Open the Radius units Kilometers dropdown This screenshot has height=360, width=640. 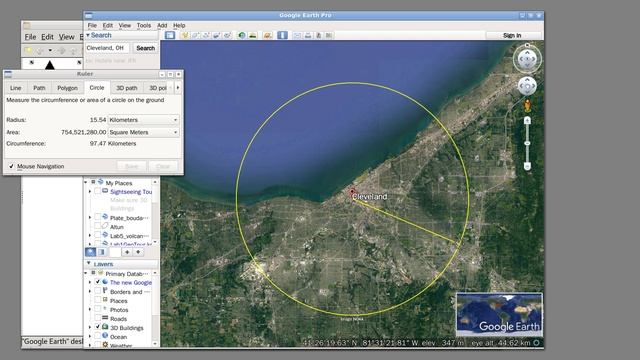click(x=143, y=120)
